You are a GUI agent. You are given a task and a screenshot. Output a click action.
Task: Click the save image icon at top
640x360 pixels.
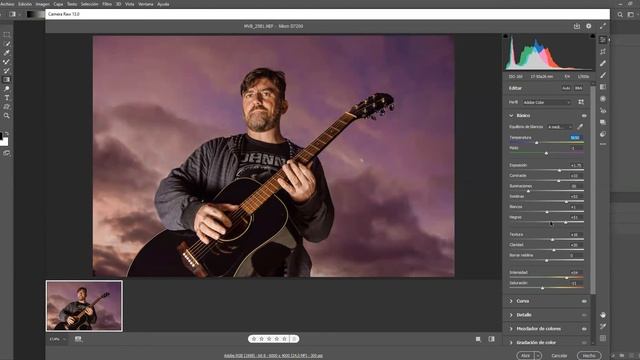[x=577, y=26]
